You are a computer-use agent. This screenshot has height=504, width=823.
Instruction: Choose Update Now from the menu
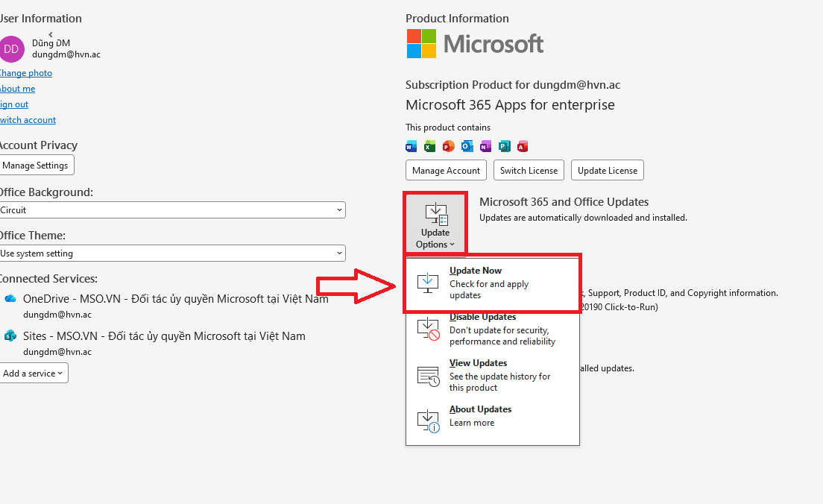point(492,283)
